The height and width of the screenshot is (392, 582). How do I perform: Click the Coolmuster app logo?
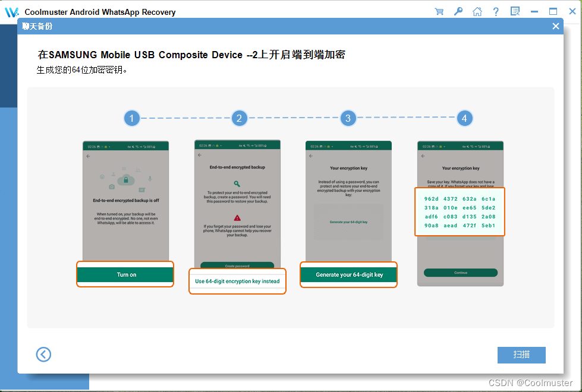point(12,12)
